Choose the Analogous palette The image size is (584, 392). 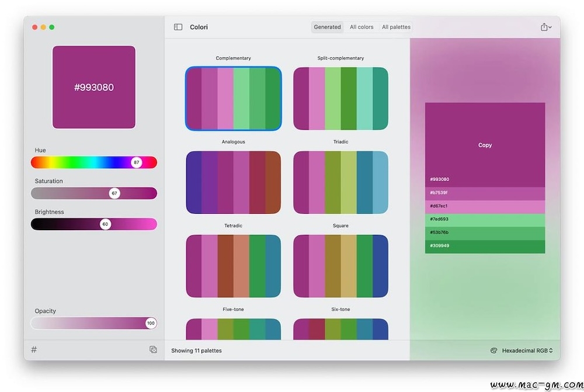(233, 182)
